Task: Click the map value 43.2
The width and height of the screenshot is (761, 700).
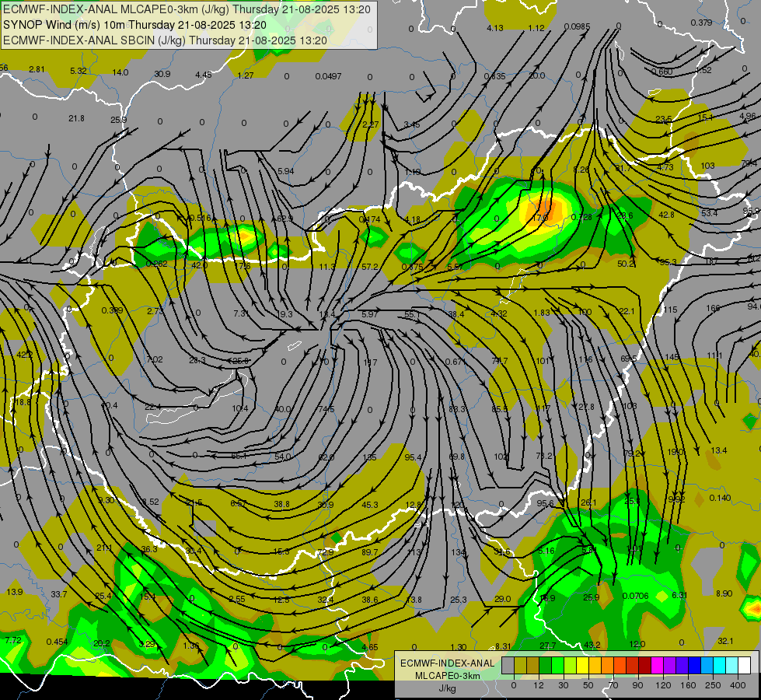Action: point(592,645)
